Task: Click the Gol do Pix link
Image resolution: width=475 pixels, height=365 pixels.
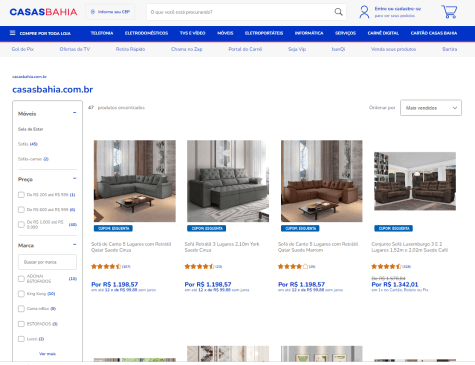Action: 23,49
